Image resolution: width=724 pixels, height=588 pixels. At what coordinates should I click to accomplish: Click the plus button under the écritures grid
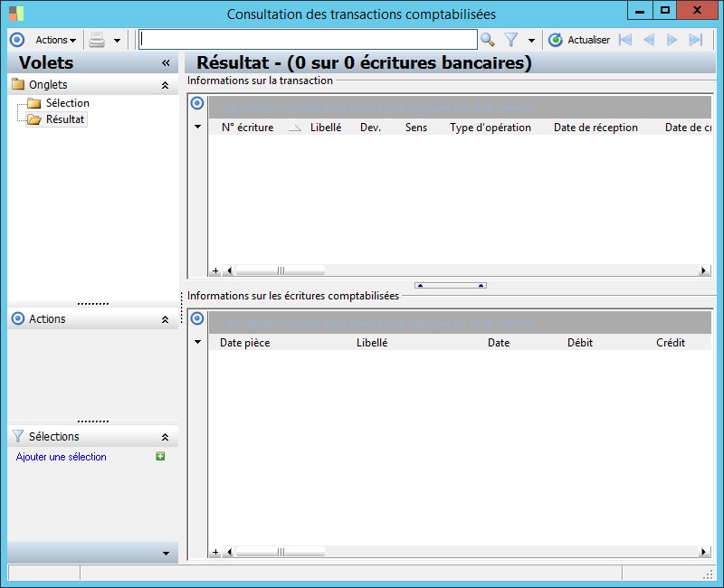click(x=215, y=552)
